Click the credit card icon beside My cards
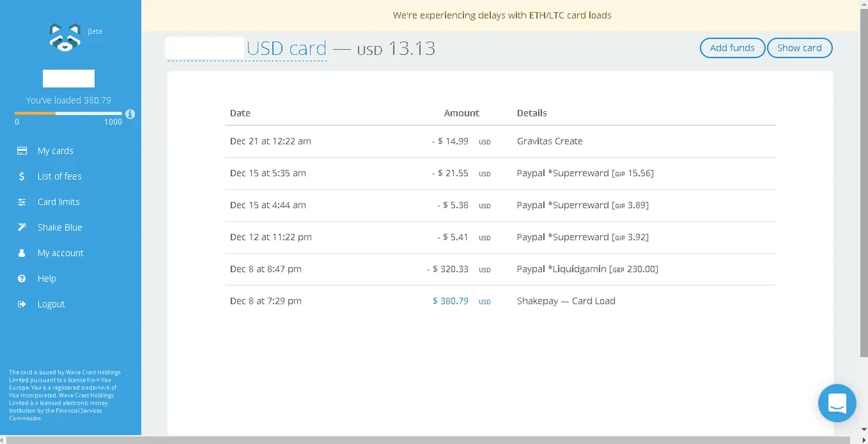The width and height of the screenshot is (868, 444). 22,150
